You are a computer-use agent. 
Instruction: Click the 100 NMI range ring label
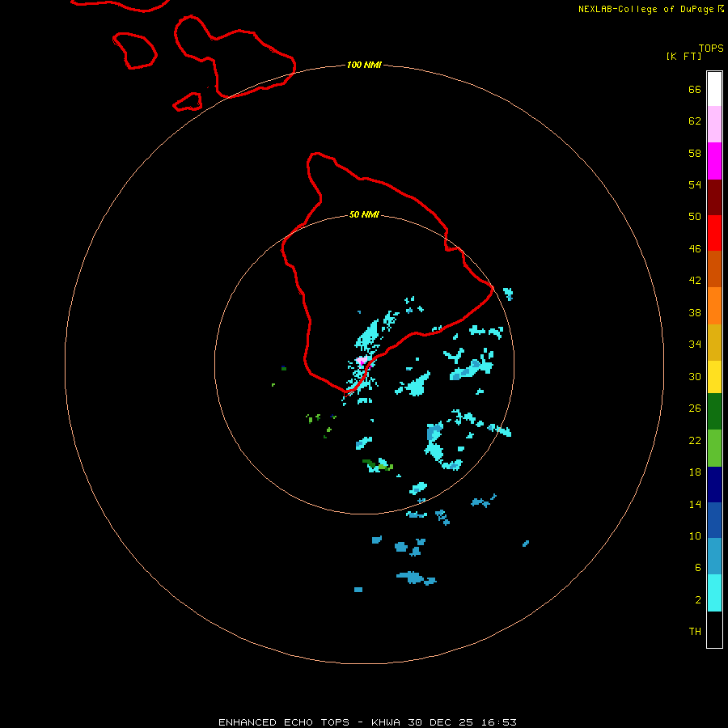pos(364,65)
